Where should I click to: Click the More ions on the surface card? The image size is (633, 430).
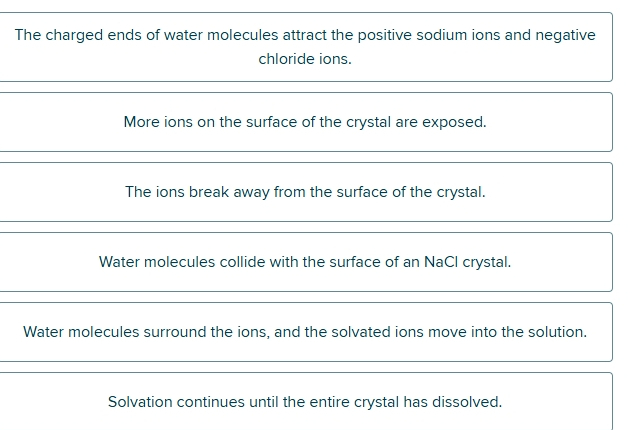coord(306,122)
